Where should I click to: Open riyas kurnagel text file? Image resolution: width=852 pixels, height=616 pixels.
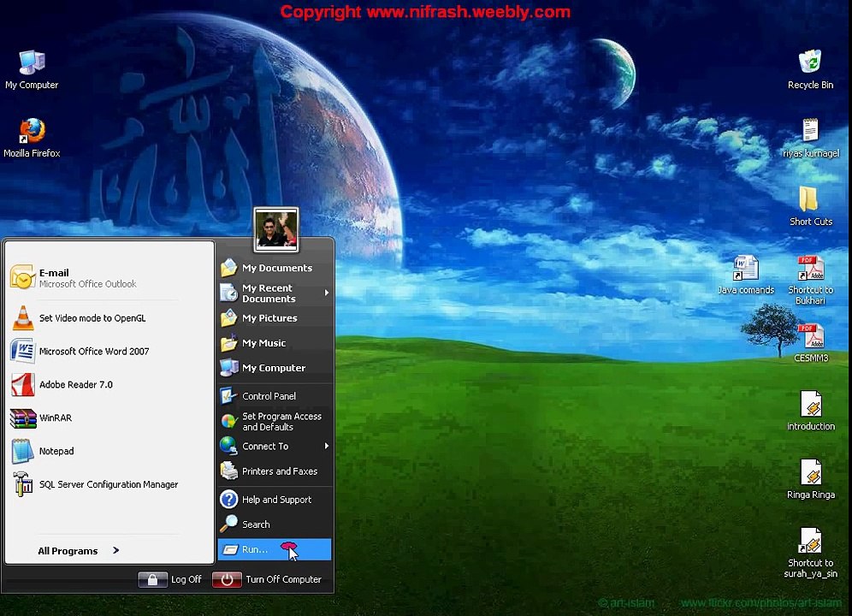[810, 138]
